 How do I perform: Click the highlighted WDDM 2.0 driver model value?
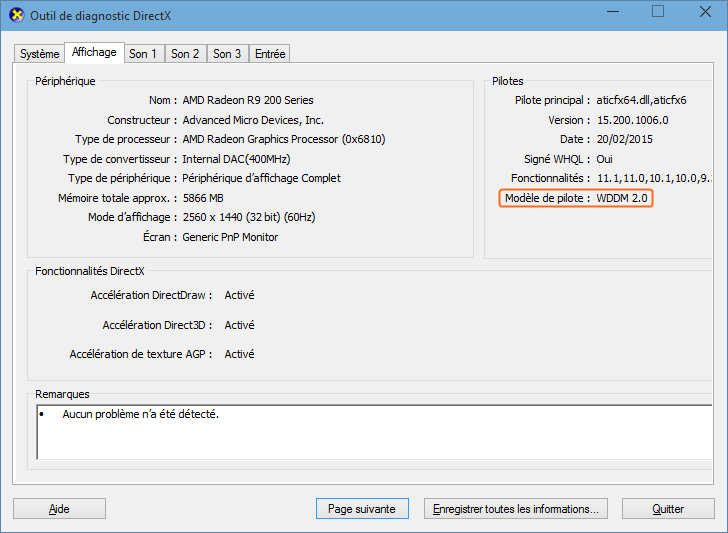(622, 198)
